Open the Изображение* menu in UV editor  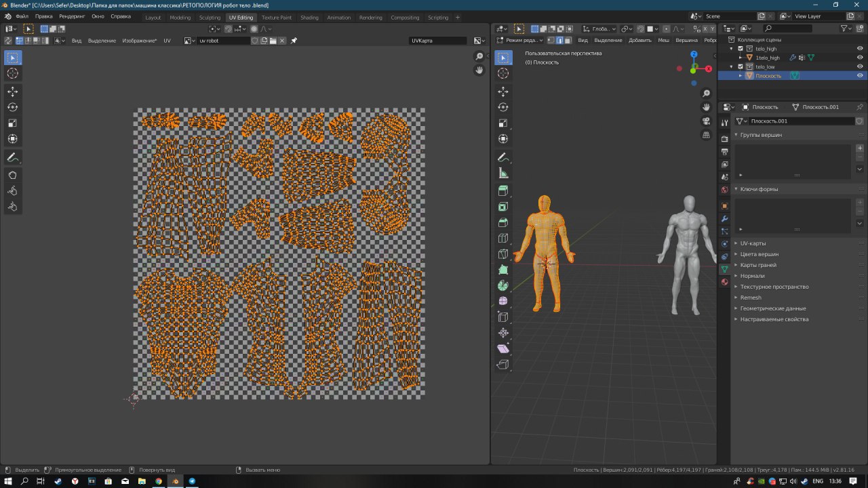point(139,41)
